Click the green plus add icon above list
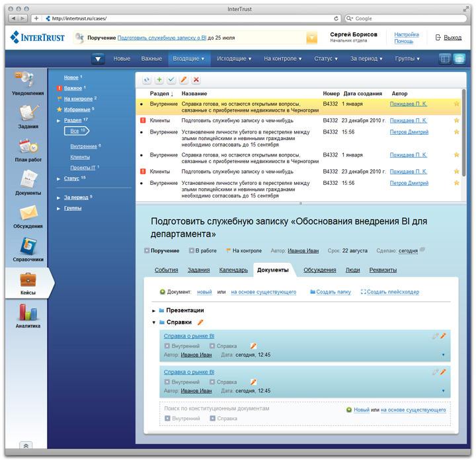The image size is (476, 463). [x=159, y=80]
